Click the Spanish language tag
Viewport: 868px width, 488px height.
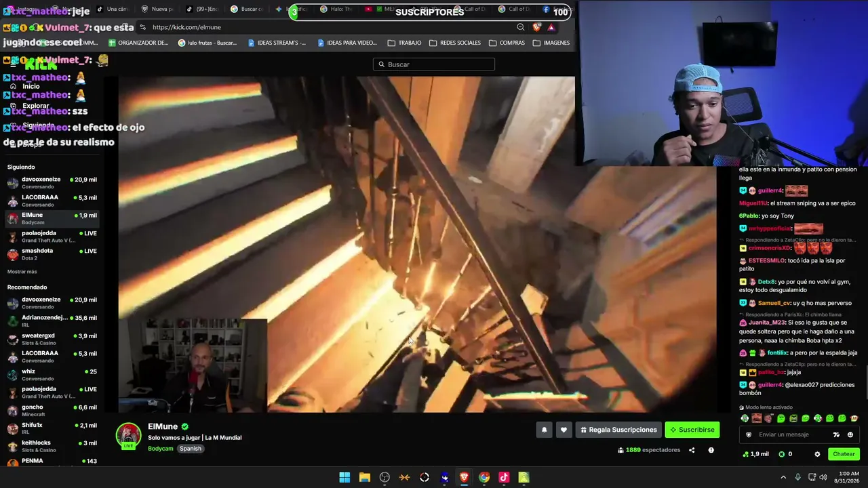[x=191, y=449]
